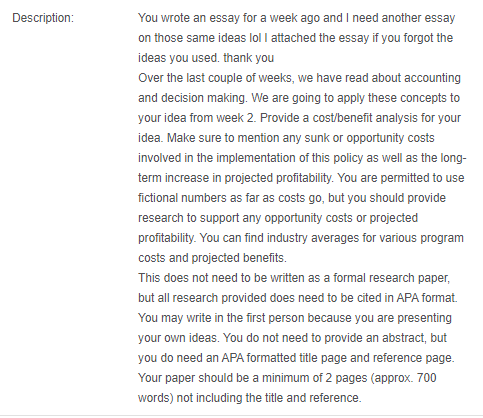Click the phrase 'and decision making.'
Screen dimensions: 483x418
[x=193, y=98]
